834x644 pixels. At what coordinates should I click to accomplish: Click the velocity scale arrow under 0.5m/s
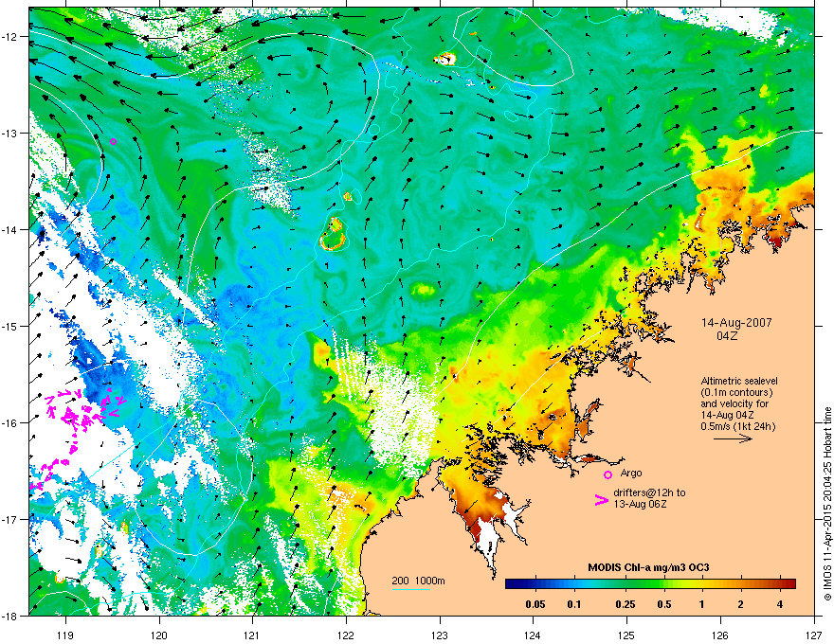(733, 438)
